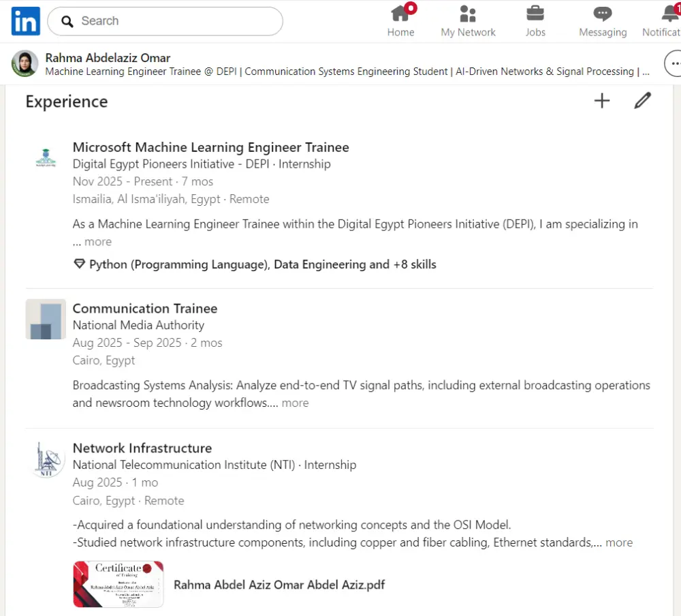The width and height of the screenshot is (681, 616).
Task: Open Network Infrastructure title
Action: pyautogui.click(x=142, y=448)
